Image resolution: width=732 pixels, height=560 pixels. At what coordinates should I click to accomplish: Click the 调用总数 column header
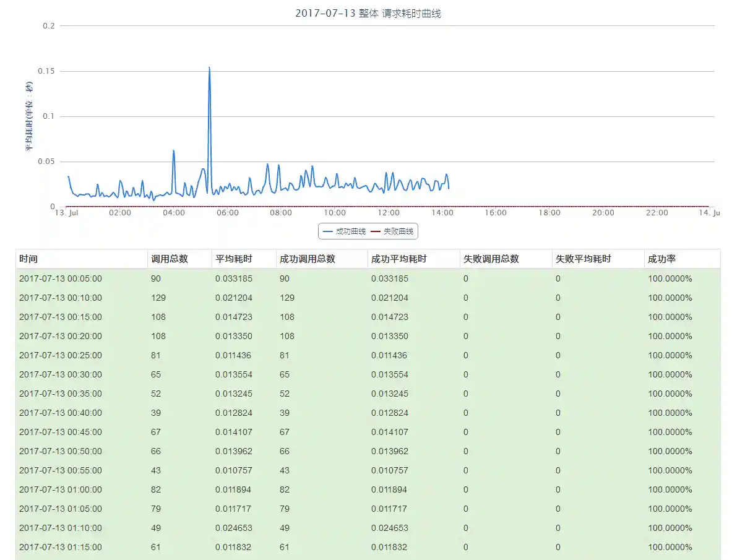click(170, 259)
